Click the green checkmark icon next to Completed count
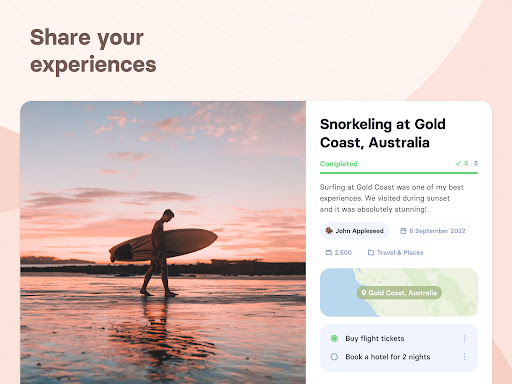 pyautogui.click(x=458, y=163)
